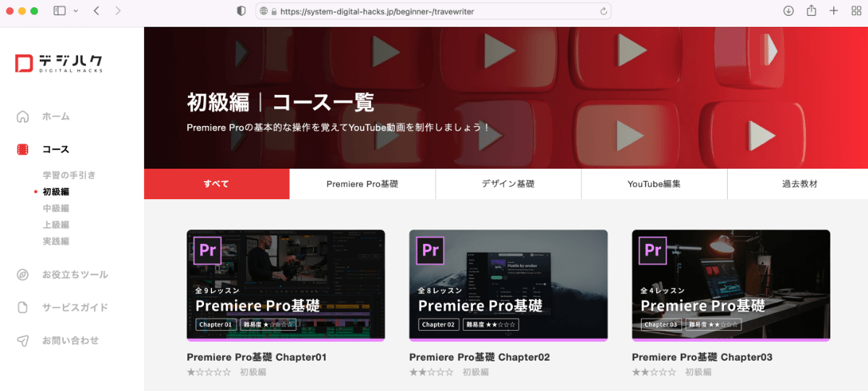This screenshot has height=391, width=868.
Task: Click the ホーム home icon
Action: click(23, 117)
